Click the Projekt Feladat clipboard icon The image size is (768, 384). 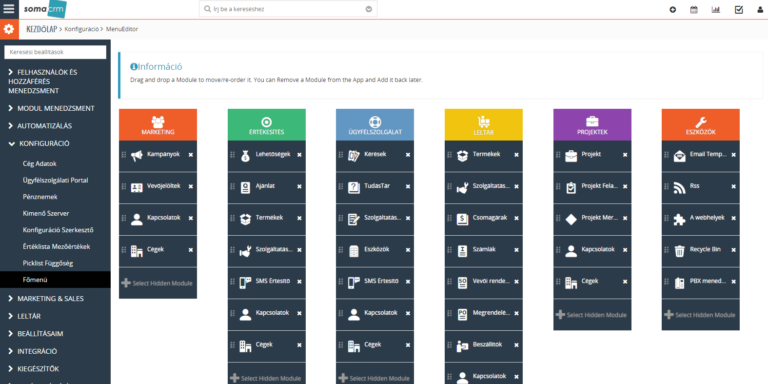click(571, 188)
